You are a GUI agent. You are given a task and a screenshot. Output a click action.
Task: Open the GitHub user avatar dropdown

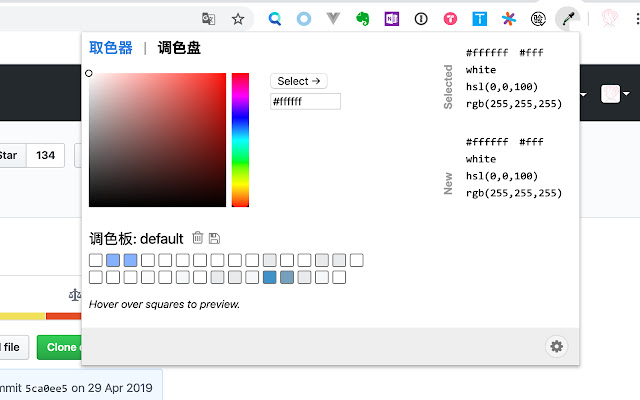pyautogui.click(x=615, y=94)
